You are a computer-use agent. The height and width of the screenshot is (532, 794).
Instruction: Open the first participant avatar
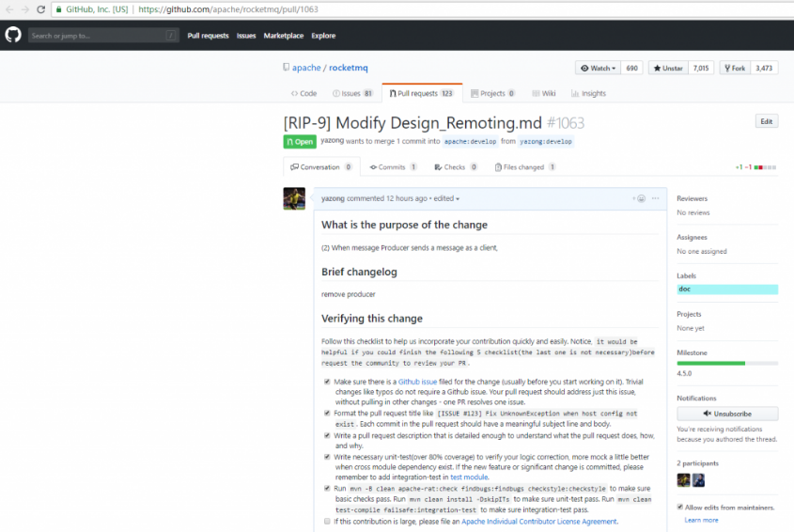click(x=683, y=479)
